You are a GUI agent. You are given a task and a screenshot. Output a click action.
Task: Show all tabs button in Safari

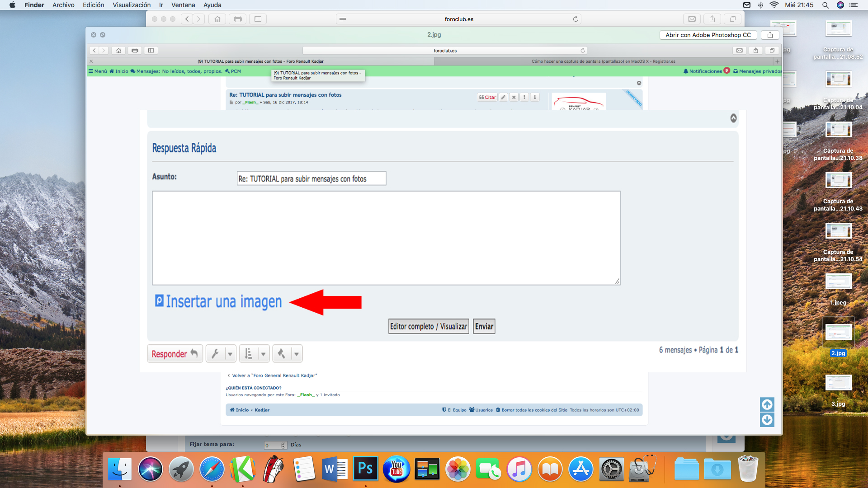[732, 19]
